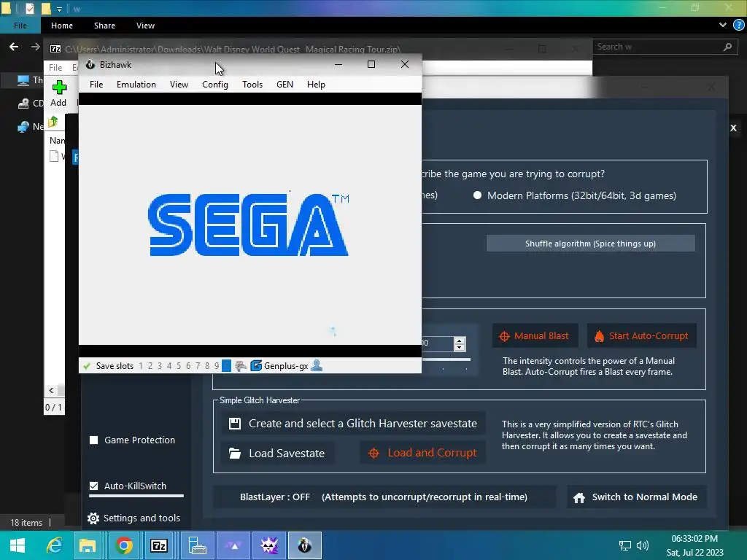The image size is (747, 560).
Task: Click the 7-Zip Add button
Action: (x=58, y=94)
